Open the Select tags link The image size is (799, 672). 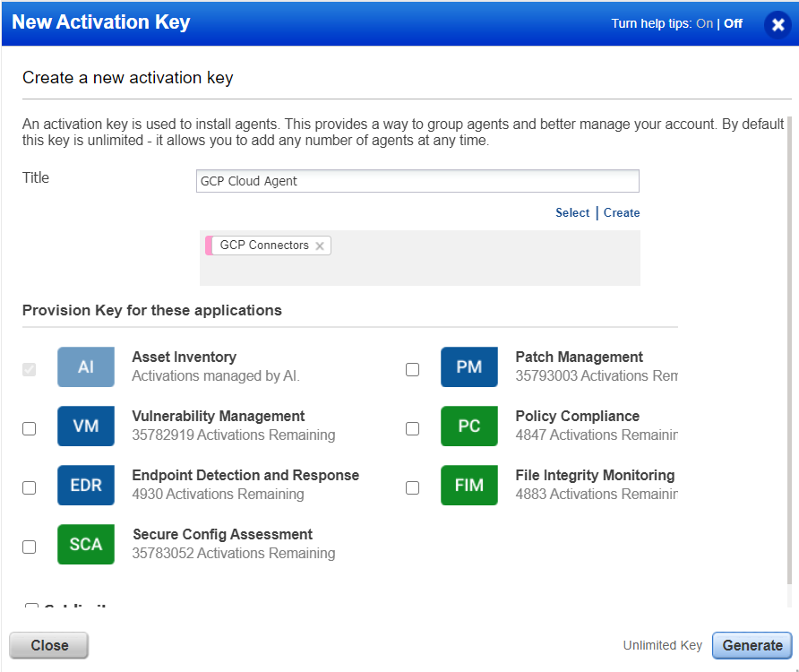tap(571, 212)
